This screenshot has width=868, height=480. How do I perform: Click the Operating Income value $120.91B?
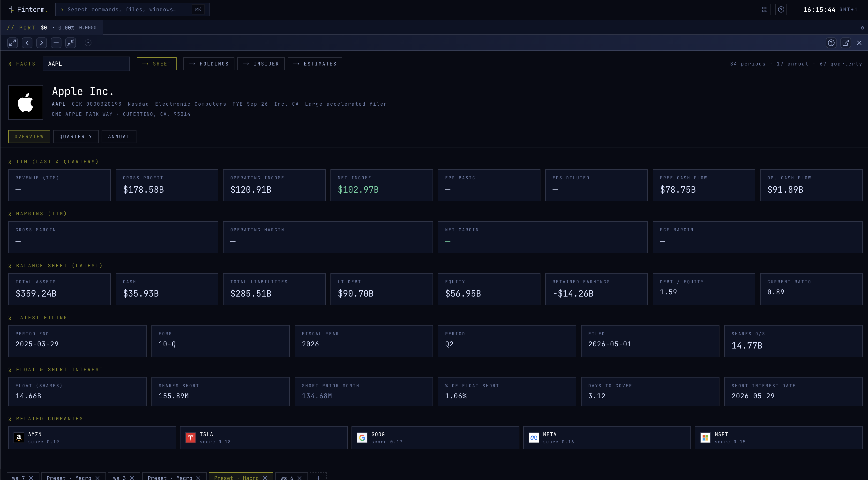coord(251,189)
